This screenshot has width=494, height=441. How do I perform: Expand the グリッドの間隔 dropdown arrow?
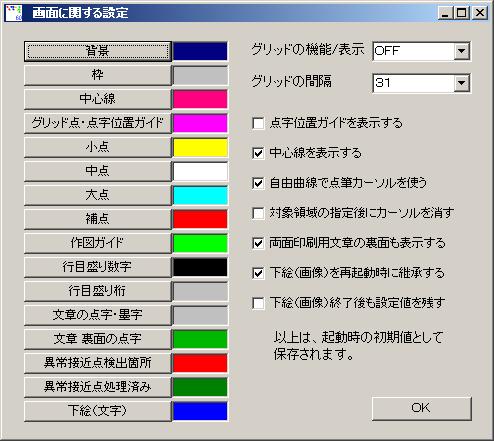click(462, 83)
